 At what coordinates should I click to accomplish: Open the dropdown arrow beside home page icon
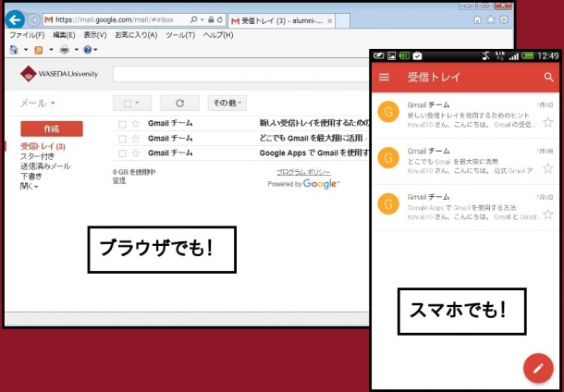pyautogui.click(x=26, y=50)
